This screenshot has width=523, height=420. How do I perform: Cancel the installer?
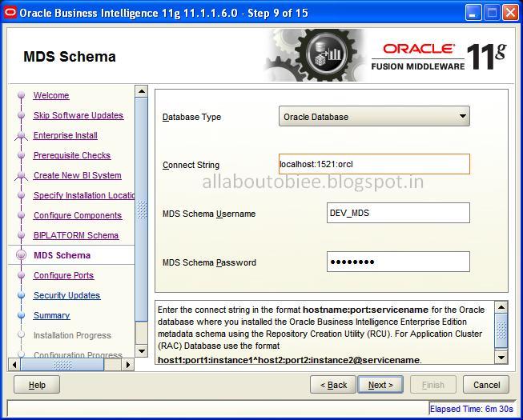tap(486, 385)
